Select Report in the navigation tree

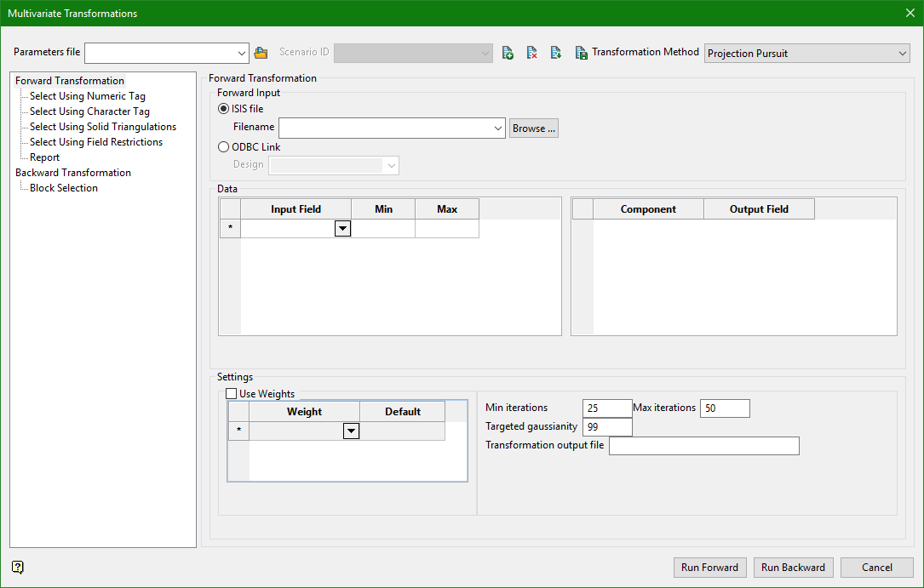(44, 157)
